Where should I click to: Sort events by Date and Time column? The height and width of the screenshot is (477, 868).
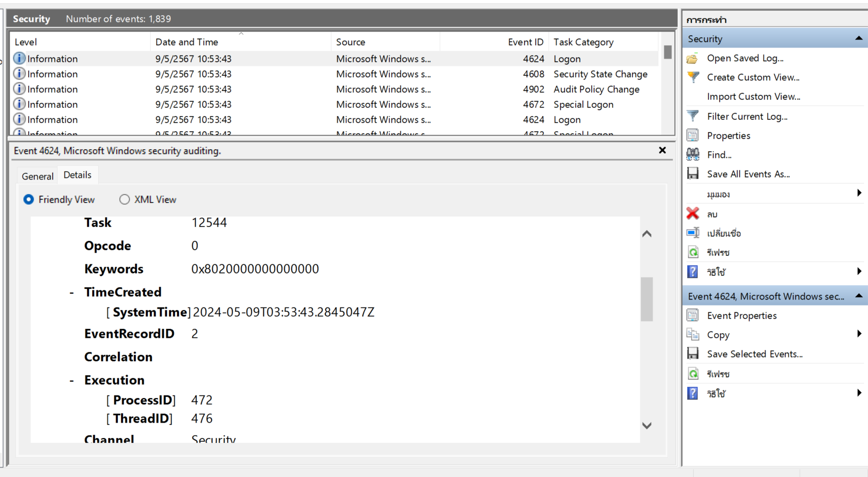tap(187, 42)
